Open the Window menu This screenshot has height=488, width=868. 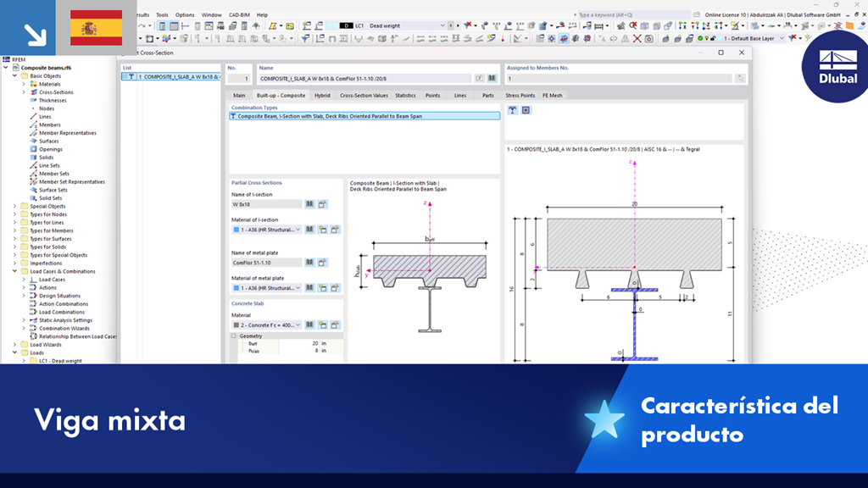point(211,15)
